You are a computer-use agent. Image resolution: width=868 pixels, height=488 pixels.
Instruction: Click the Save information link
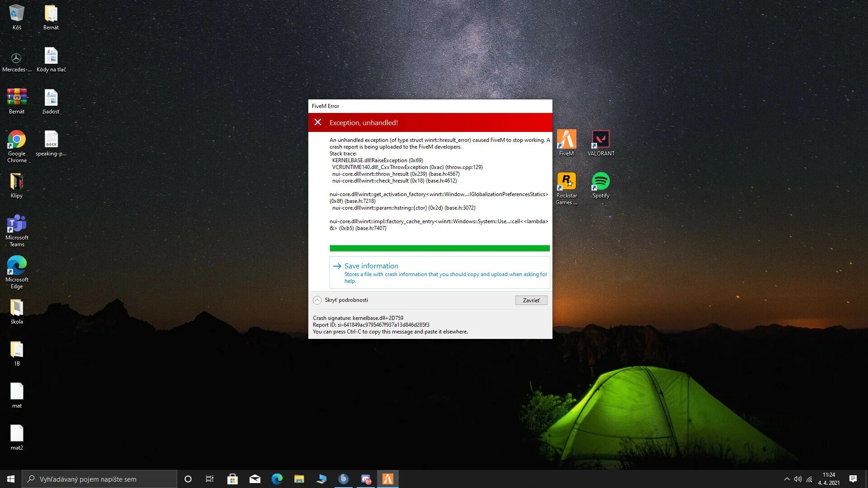[371, 266]
